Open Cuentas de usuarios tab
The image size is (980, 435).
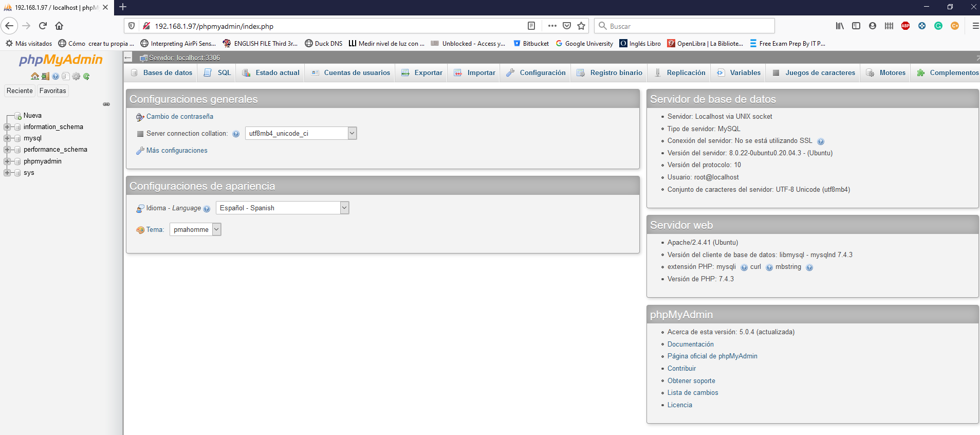pos(350,72)
